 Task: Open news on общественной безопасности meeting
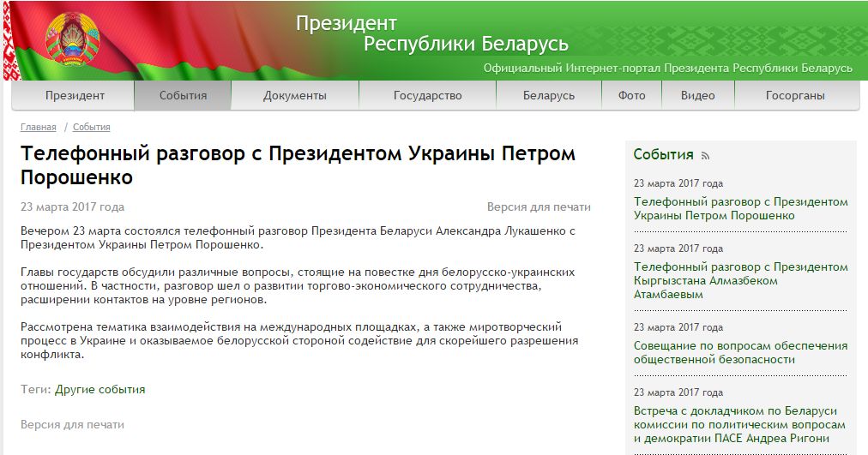[x=739, y=352]
